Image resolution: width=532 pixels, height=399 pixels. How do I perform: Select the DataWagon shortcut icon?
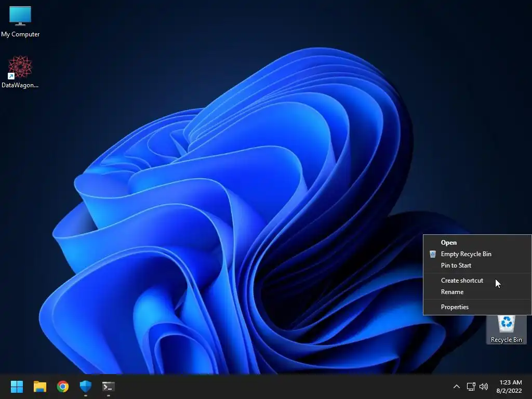pos(20,72)
